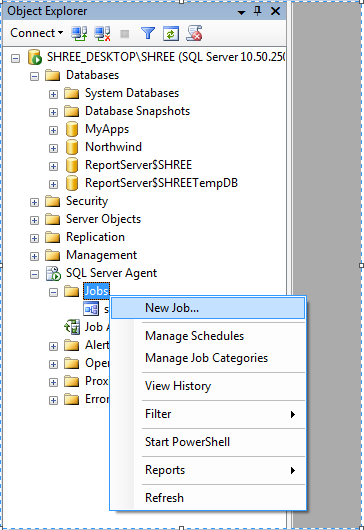The image size is (364, 530).
Task: Expand the Northwind database
Action: tap(53, 148)
